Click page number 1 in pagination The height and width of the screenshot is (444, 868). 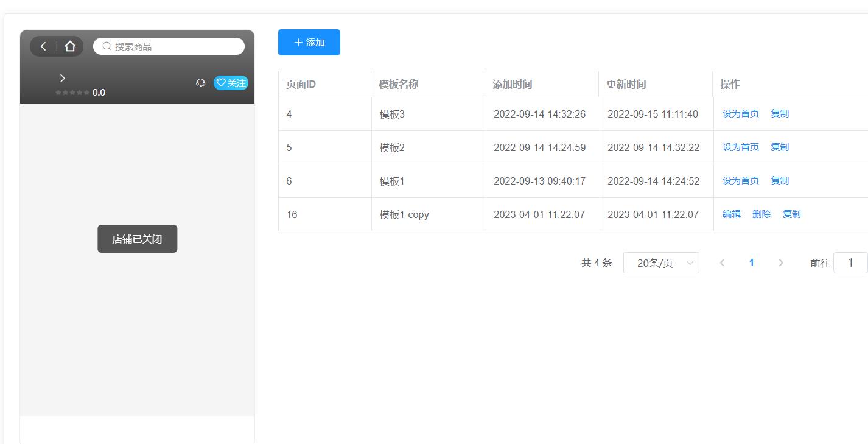[751, 263]
